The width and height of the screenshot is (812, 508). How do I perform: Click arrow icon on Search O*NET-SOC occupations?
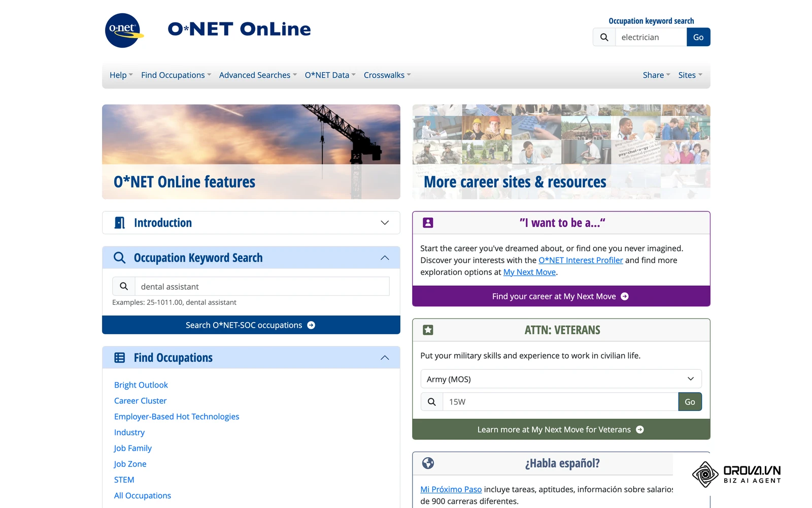pos(311,325)
